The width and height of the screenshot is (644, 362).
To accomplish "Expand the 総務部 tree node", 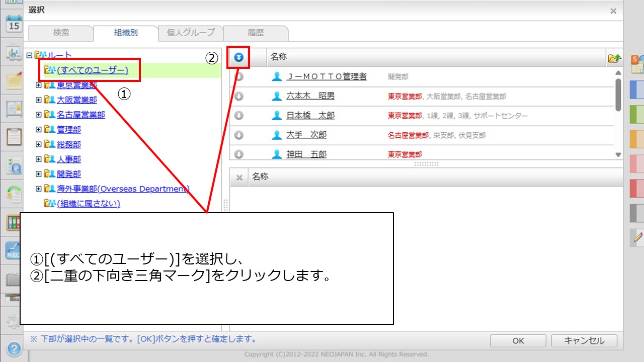I will [39, 144].
